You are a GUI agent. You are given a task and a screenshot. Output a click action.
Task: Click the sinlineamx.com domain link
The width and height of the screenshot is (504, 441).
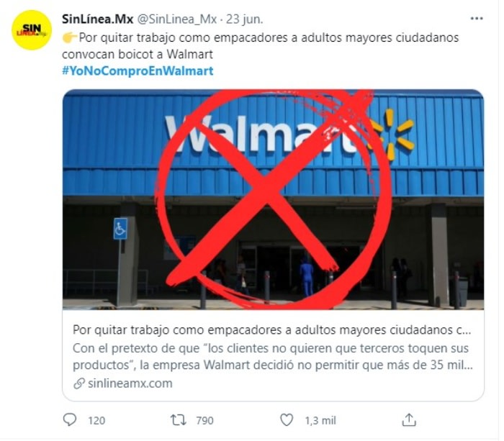[x=130, y=383]
